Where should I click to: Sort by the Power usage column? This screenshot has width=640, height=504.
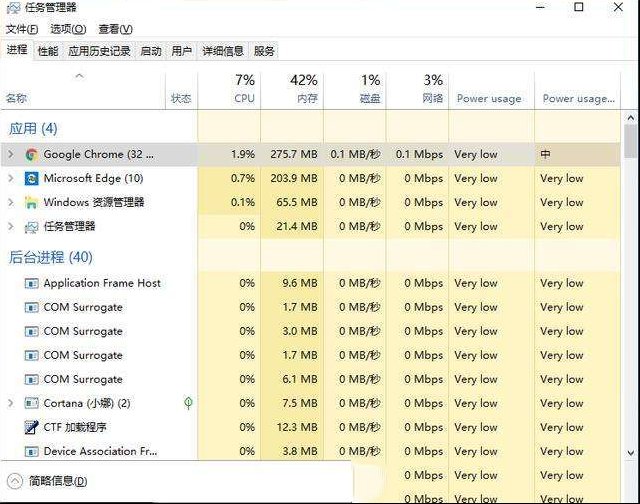[x=491, y=91]
